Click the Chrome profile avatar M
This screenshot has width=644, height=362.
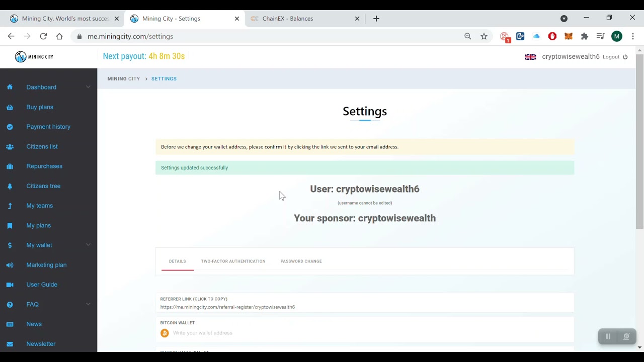pos(617,36)
